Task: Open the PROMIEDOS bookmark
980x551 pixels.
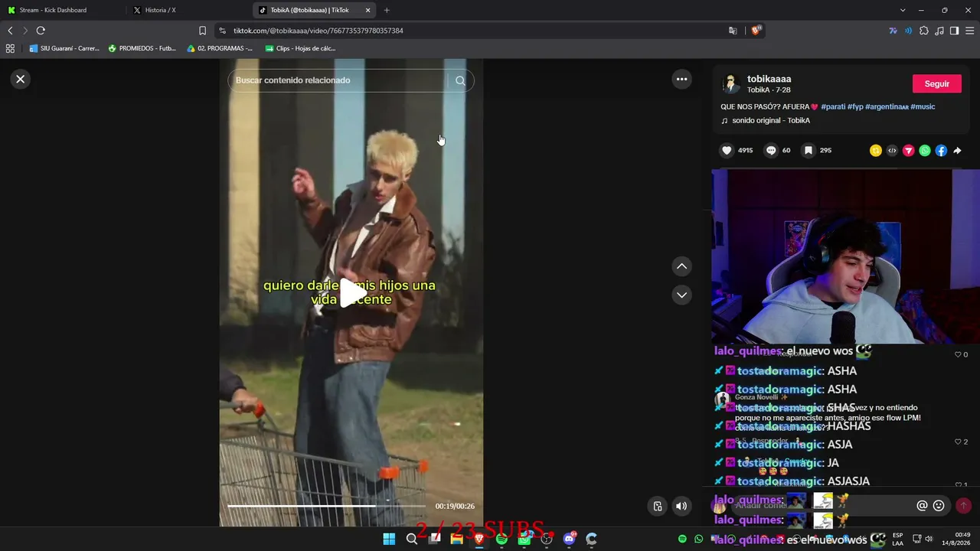Action: [x=142, y=48]
